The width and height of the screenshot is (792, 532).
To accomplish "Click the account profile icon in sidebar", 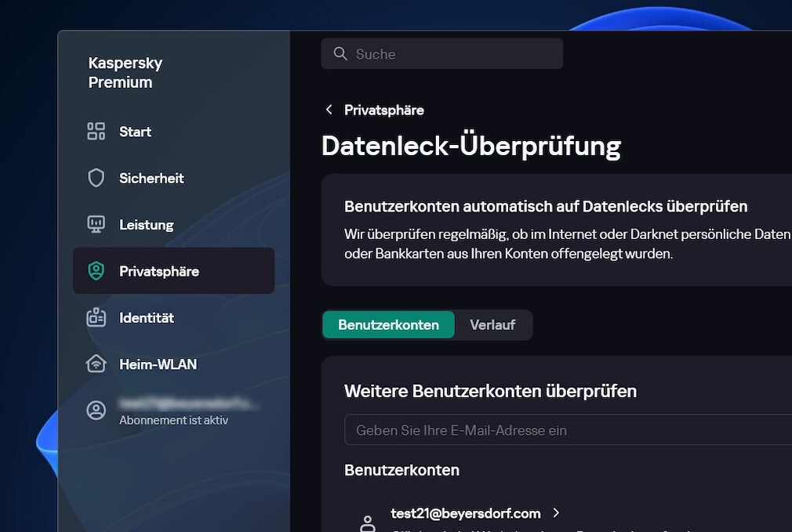I will tap(96, 411).
